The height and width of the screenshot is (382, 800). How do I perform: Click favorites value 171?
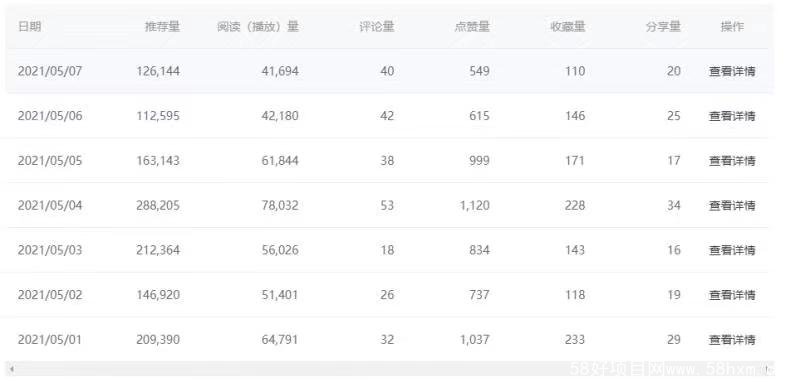tap(575, 161)
